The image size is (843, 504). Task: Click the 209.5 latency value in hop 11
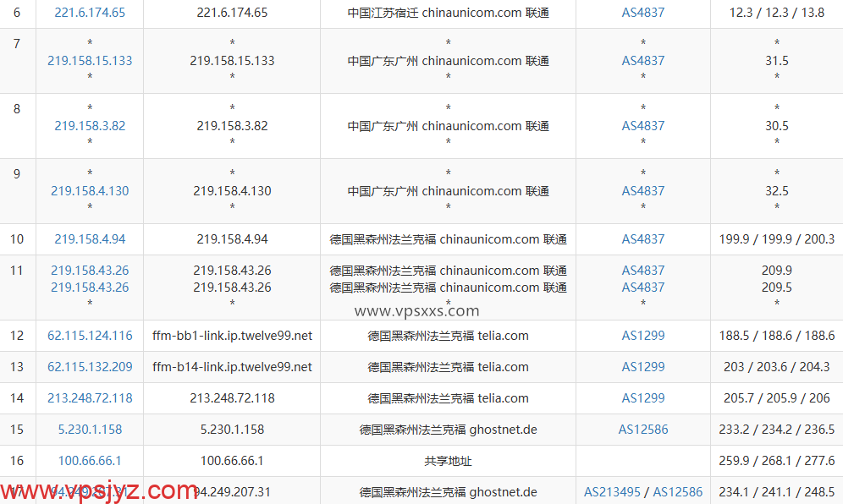776,288
